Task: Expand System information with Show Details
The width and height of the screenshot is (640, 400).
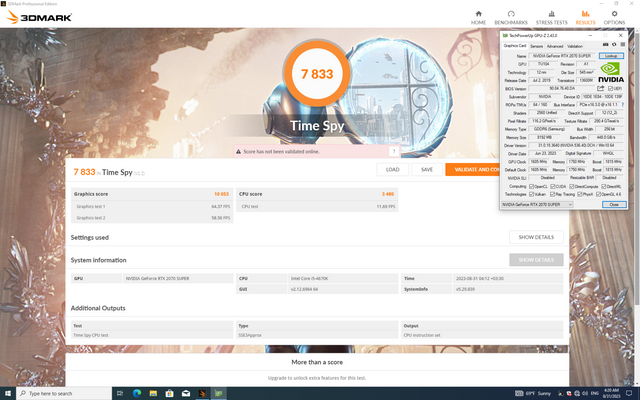Action: pyautogui.click(x=535, y=260)
